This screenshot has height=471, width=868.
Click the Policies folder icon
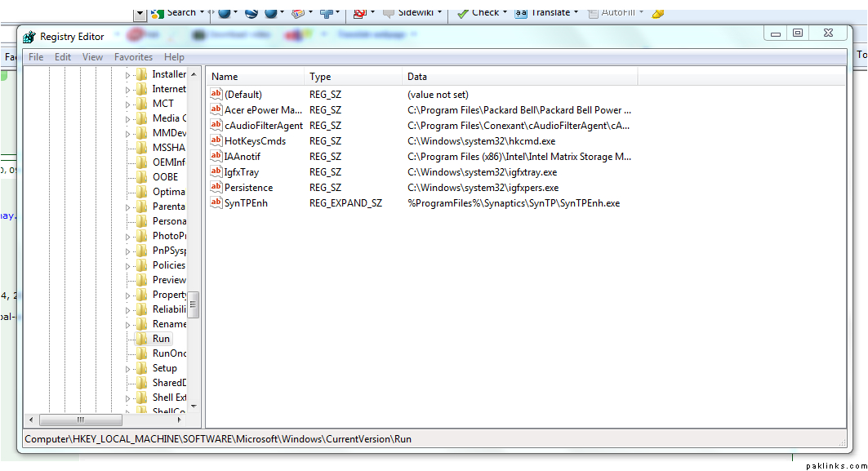(x=142, y=265)
